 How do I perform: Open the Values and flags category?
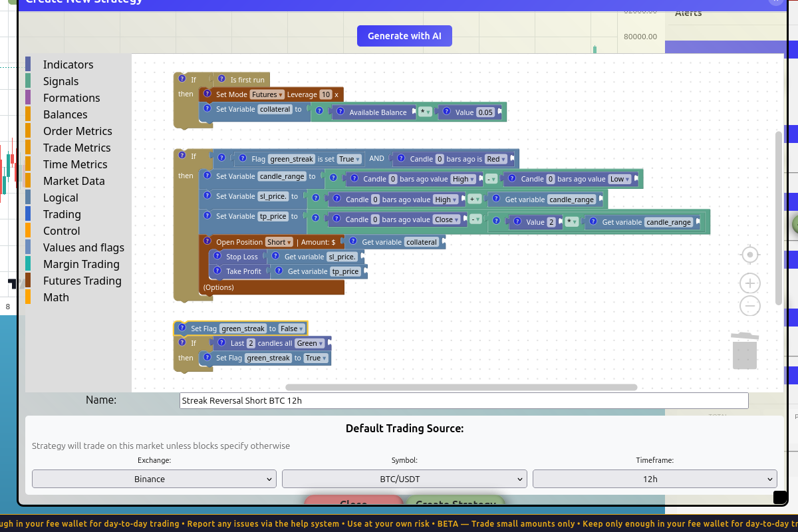[84, 247]
